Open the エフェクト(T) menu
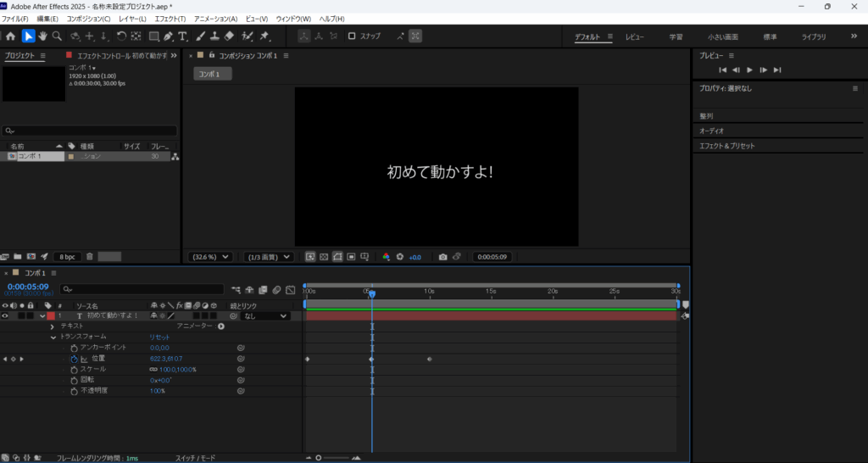 [170, 19]
